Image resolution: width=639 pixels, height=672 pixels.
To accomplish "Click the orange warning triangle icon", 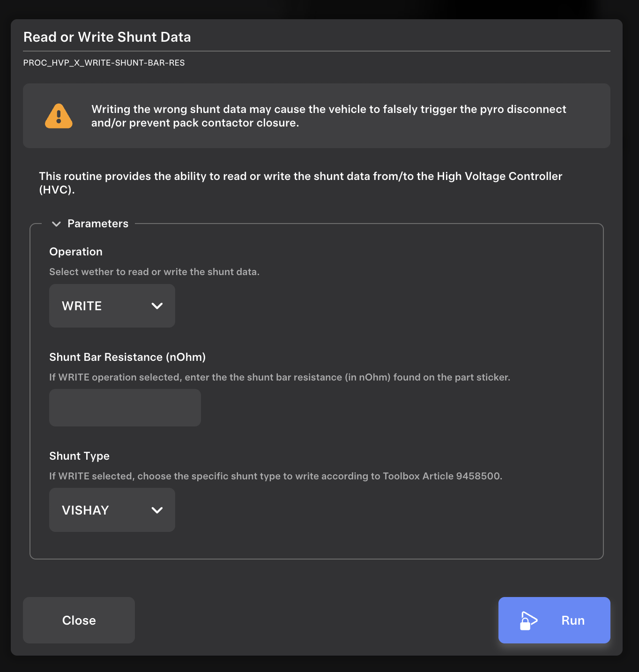I will pyautogui.click(x=59, y=116).
